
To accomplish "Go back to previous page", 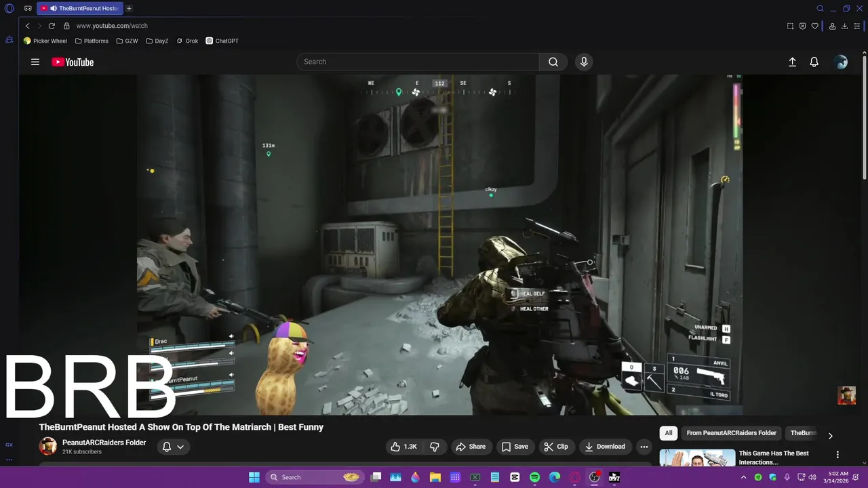I will pyautogui.click(x=28, y=26).
